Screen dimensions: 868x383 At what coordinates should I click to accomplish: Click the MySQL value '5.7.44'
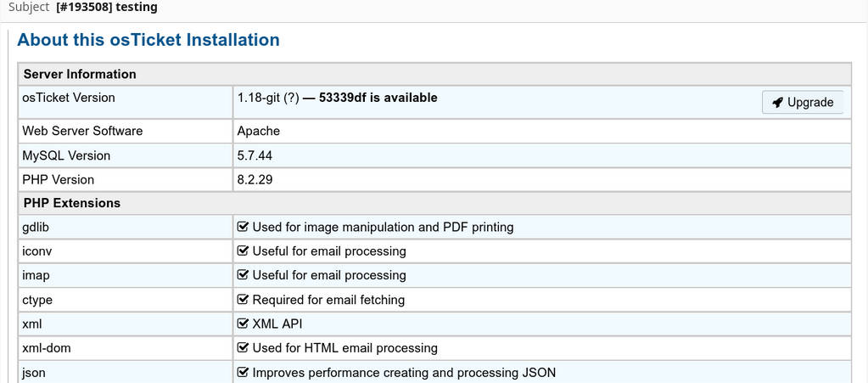coord(255,155)
